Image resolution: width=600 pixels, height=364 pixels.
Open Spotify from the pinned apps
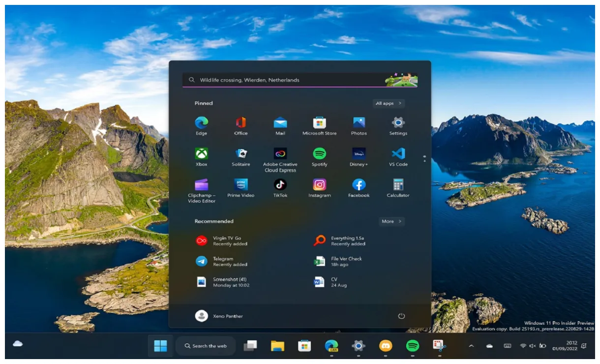point(320,152)
